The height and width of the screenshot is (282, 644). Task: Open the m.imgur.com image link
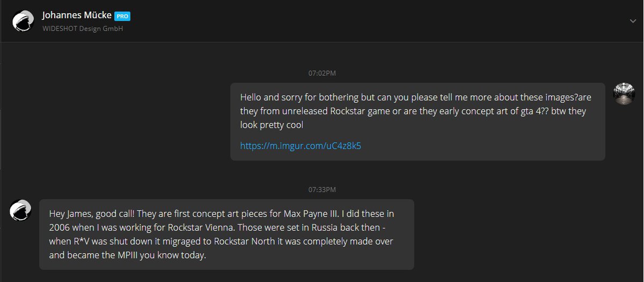coord(301,146)
